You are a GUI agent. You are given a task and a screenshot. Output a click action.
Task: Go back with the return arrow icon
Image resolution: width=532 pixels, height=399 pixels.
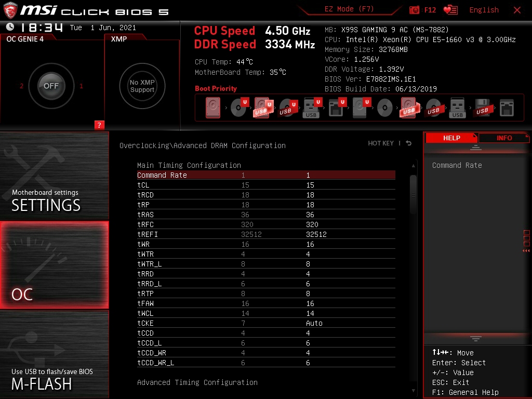pyautogui.click(x=408, y=143)
